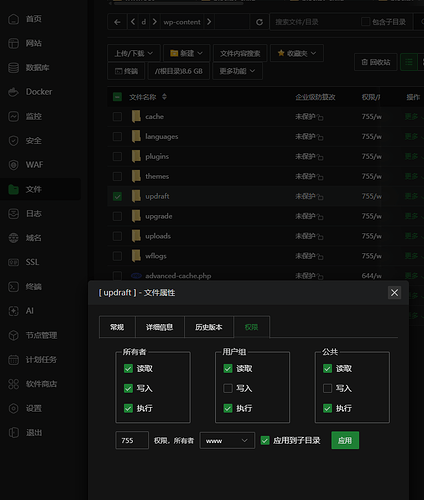This screenshot has height=500, width=424.
Task: Open the www owner dropdown
Action: point(227,441)
